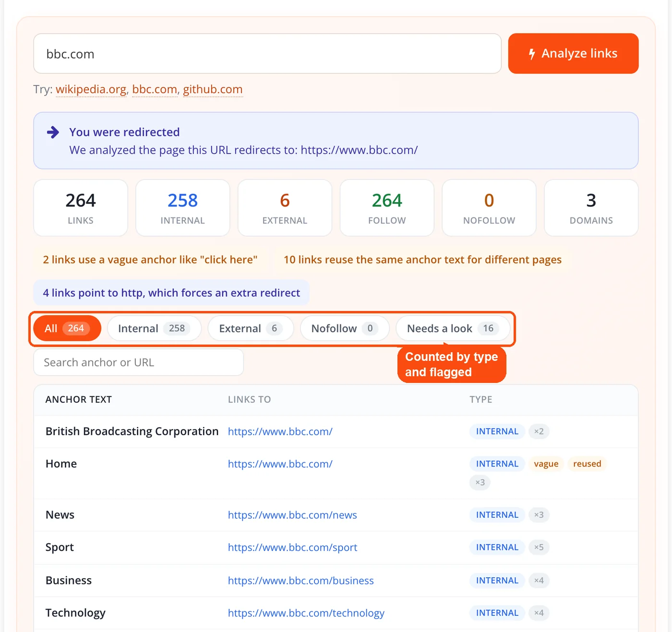Open the https://www.bbc.com/news link
The width and height of the screenshot is (672, 632).
(292, 515)
